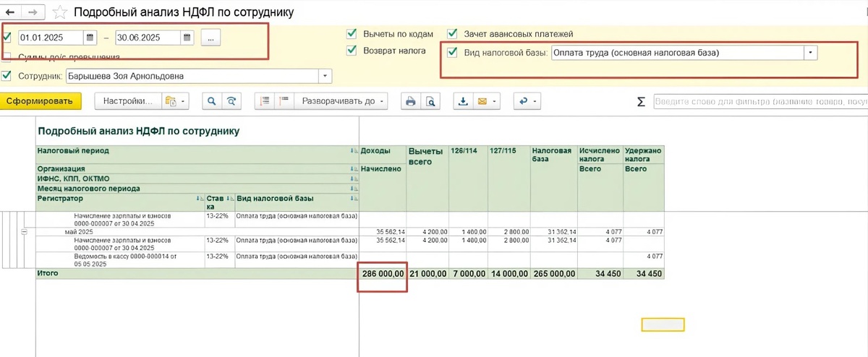Open dropdown arrow beside return arrow icon
Screen dimensions: 868x357
pyautogui.click(x=535, y=101)
